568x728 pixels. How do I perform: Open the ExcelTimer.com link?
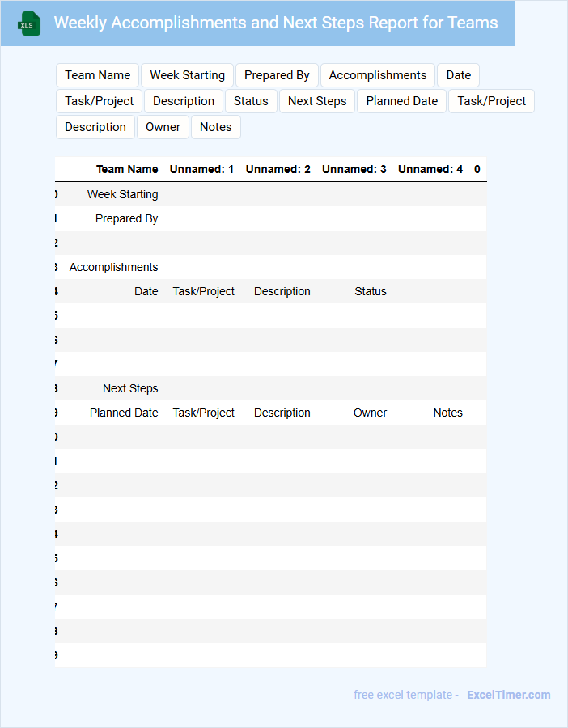(509, 695)
